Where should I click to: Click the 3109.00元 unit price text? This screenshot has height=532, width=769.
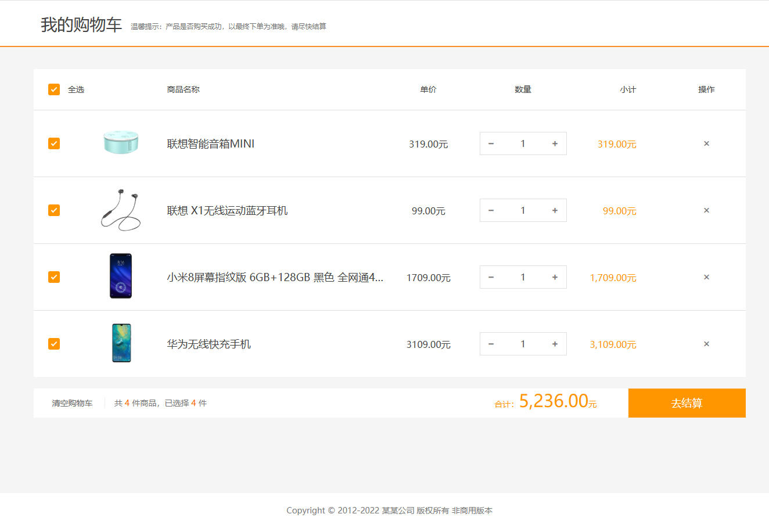click(429, 344)
